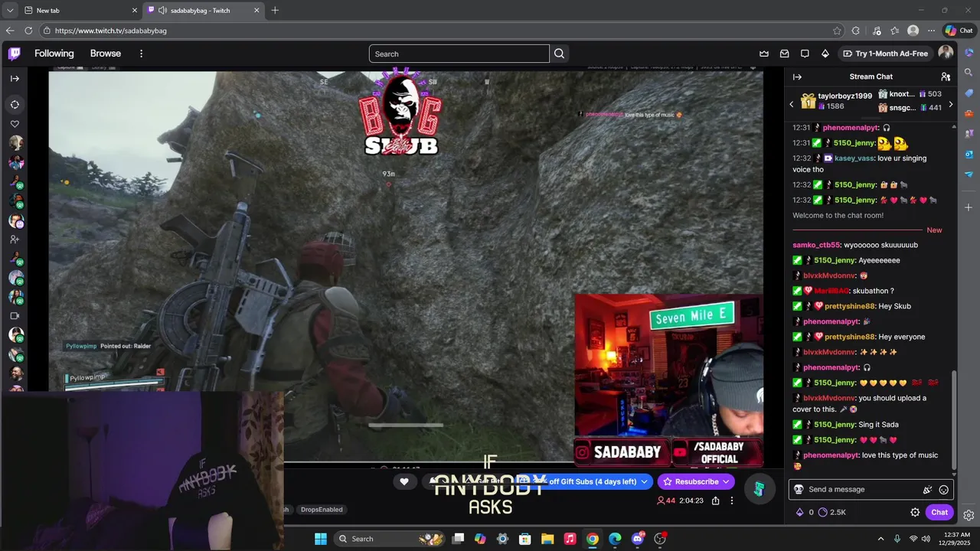
Task: Open the Twitch user avatar menu
Action: pos(946,53)
